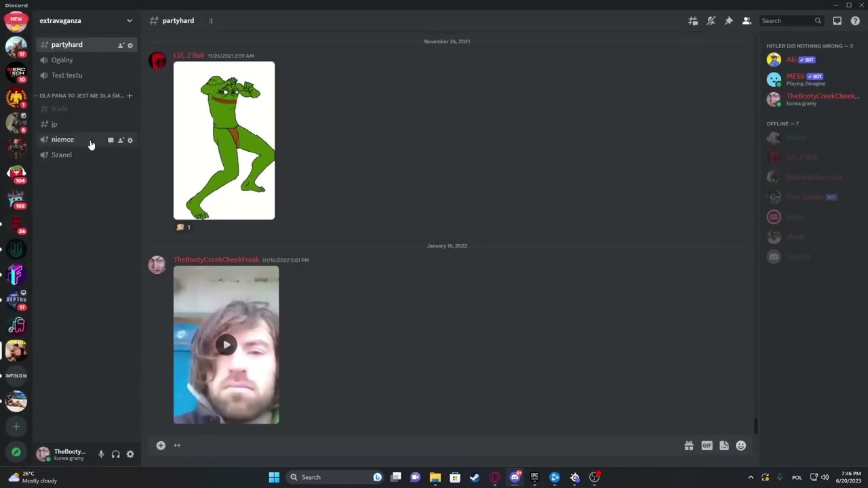Focus the channel Search field
This screenshot has height=488, width=868.
coord(791,21)
